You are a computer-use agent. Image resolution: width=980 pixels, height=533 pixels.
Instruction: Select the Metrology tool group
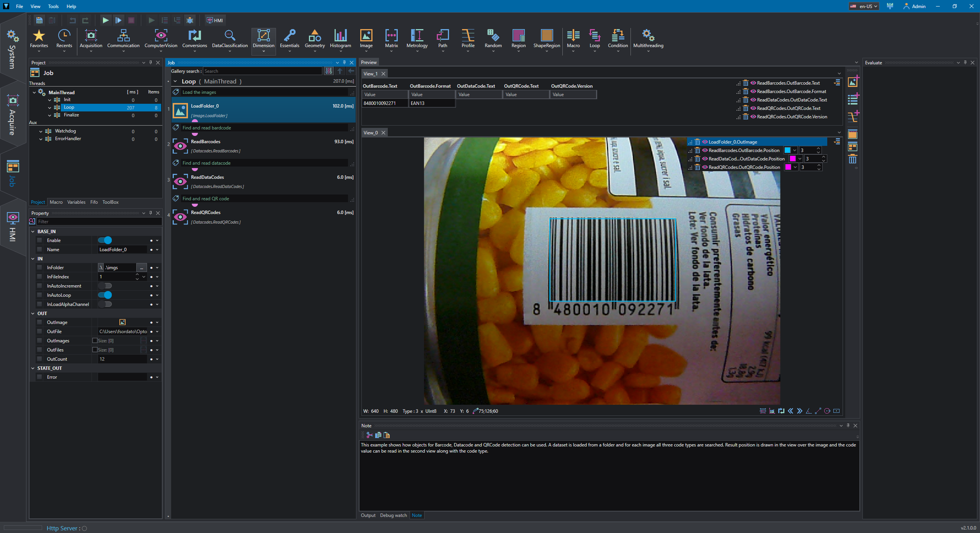tap(417, 39)
